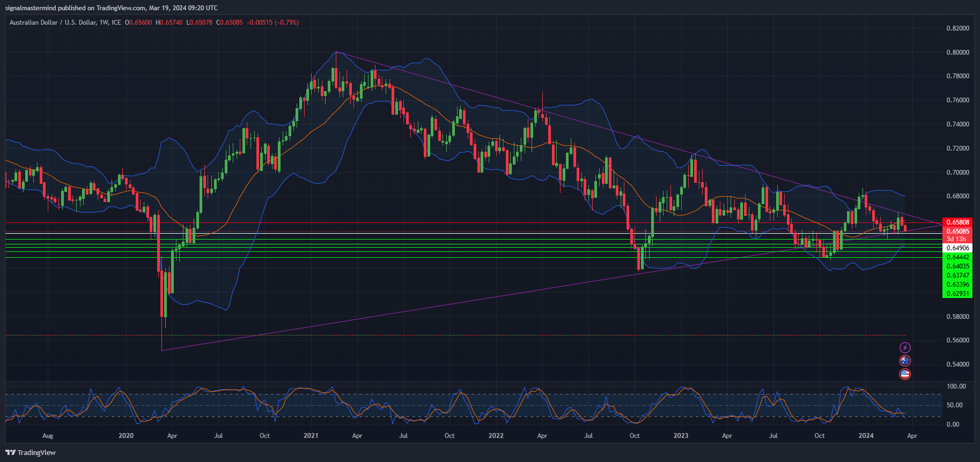This screenshot has height=462, width=980.
Task: Click the 0.54000 price axis label
Action: [x=957, y=364]
